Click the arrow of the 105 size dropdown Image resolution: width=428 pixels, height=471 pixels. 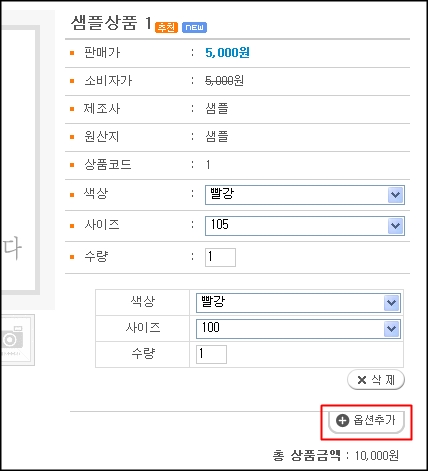pos(396,226)
